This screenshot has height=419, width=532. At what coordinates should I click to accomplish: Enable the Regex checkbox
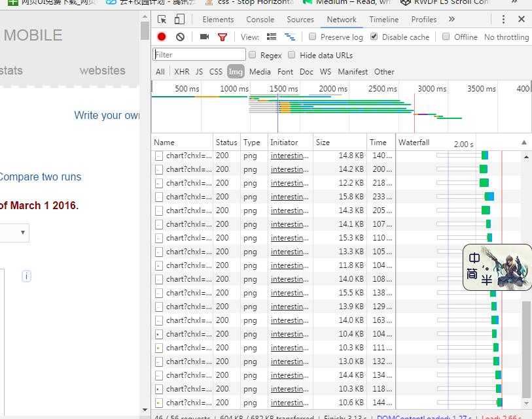252,54
